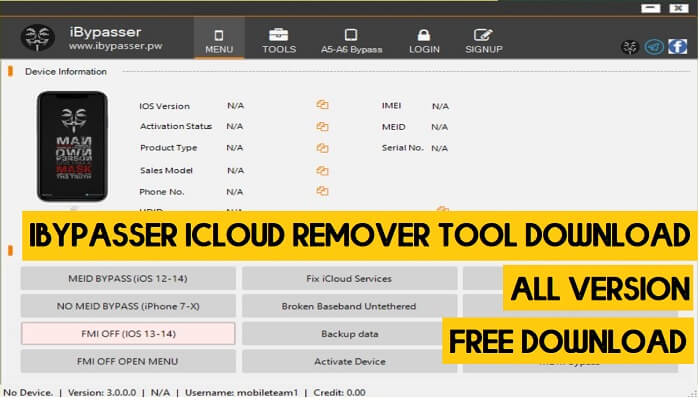
Task: Switch to A5-A6 Bypass tab
Action: click(x=351, y=41)
